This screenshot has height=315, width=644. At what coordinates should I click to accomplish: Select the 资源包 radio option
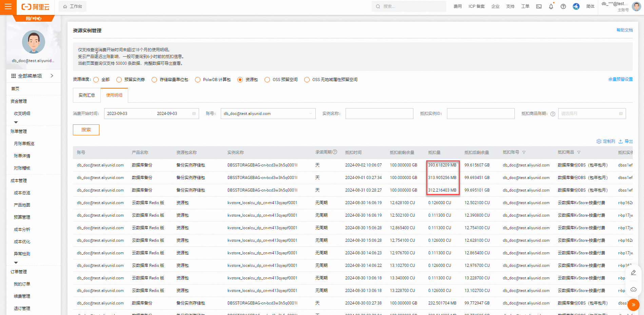click(x=240, y=80)
